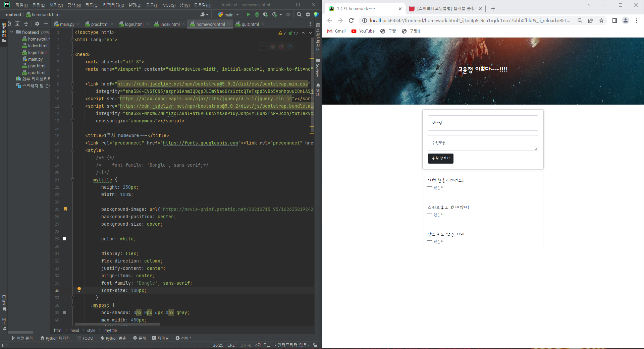644x349 pixels.
Task: Open the 파일(F) menu
Action: 21,5
